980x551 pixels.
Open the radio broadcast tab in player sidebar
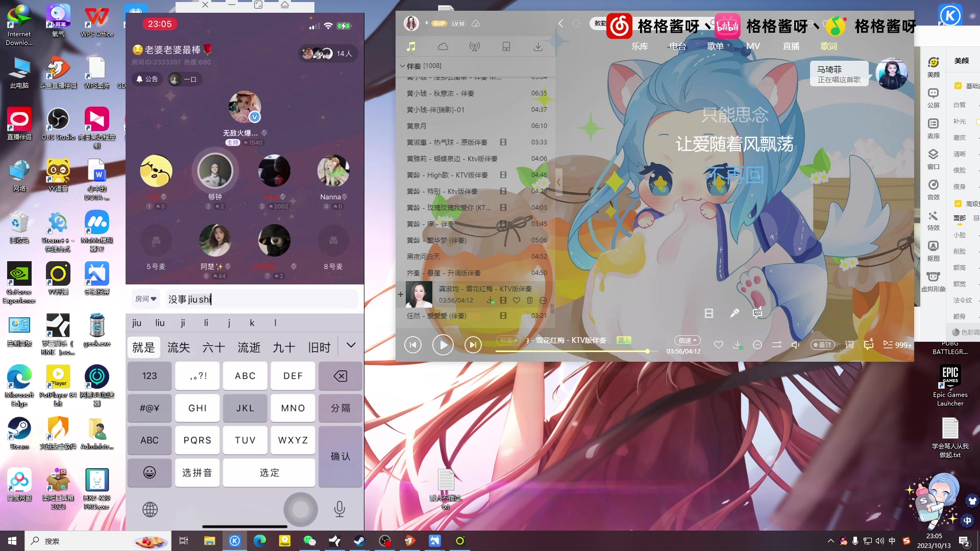pyautogui.click(x=475, y=46)
